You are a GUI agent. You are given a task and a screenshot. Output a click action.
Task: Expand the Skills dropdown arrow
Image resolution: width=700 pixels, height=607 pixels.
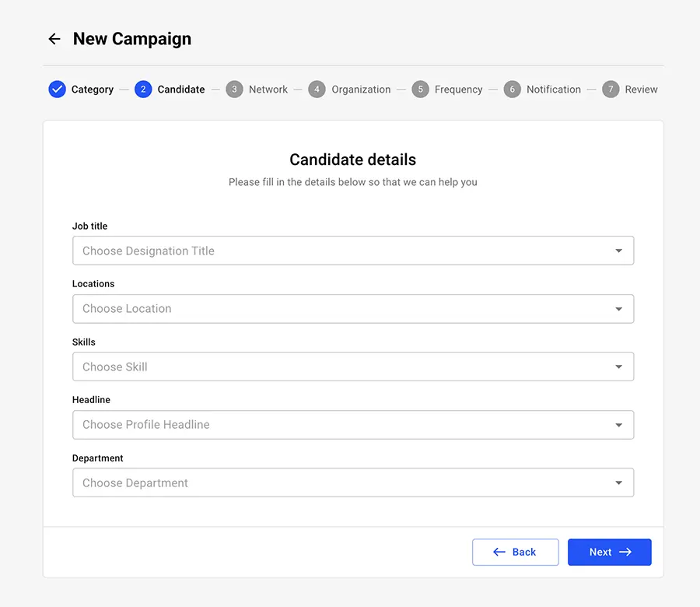tap(619, 367)
